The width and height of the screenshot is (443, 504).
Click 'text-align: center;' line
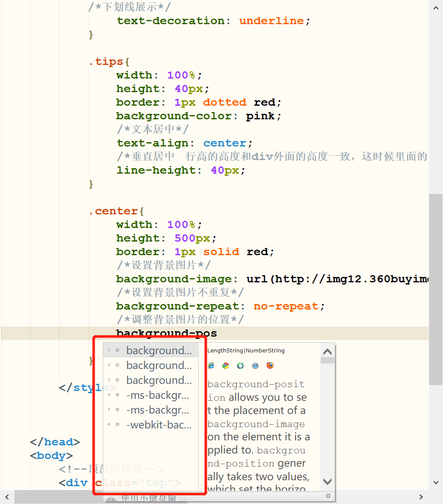coord(184,143)
